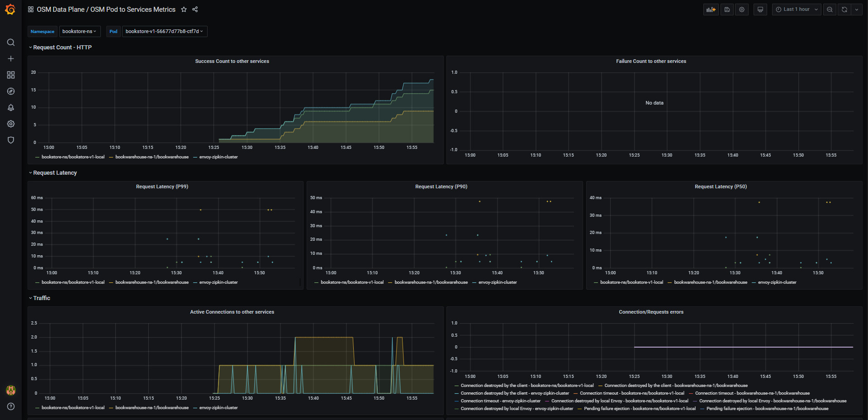Open the Grafana home logo
The image size is (868, 420).
(x=10, y=10)
